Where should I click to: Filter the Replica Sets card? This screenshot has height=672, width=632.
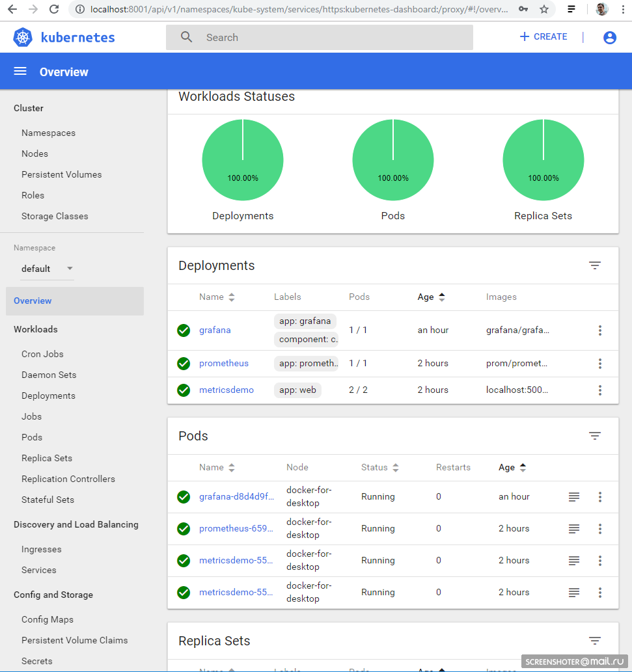point(594,641)
